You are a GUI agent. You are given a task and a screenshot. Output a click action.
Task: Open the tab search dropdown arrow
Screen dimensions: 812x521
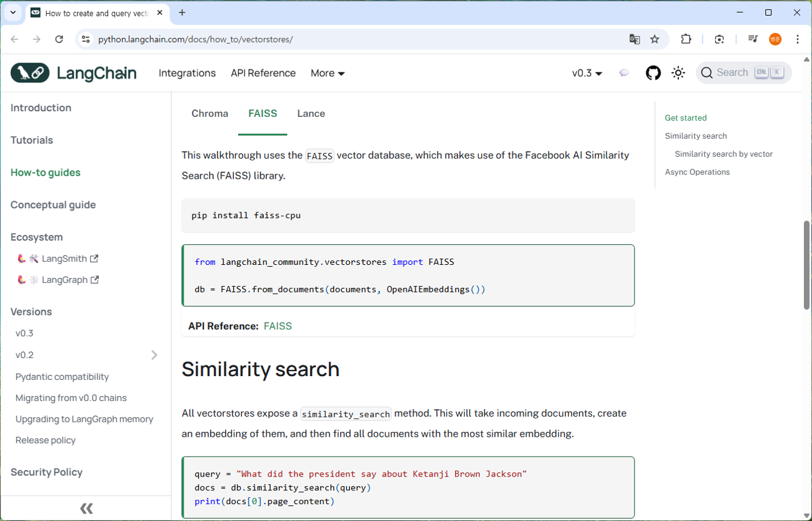click(x=13, y=12)
